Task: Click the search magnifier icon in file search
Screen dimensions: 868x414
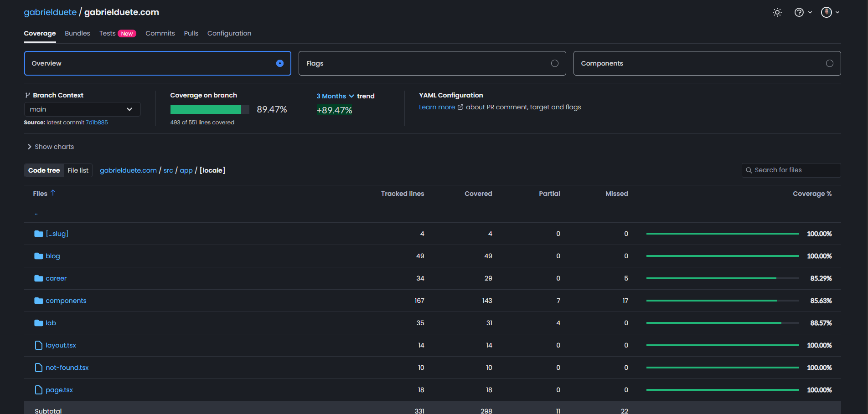Action: pyautogui.click(x=749, y=170)
